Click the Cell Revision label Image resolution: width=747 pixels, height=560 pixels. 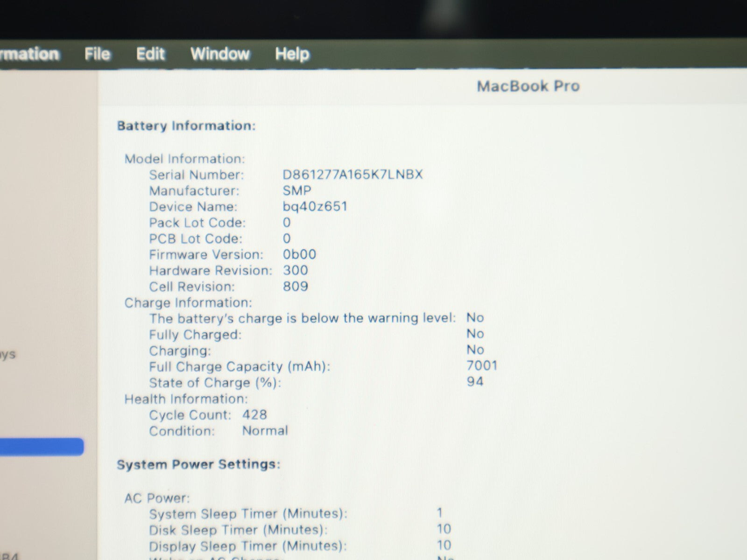(x=192, y=287)
